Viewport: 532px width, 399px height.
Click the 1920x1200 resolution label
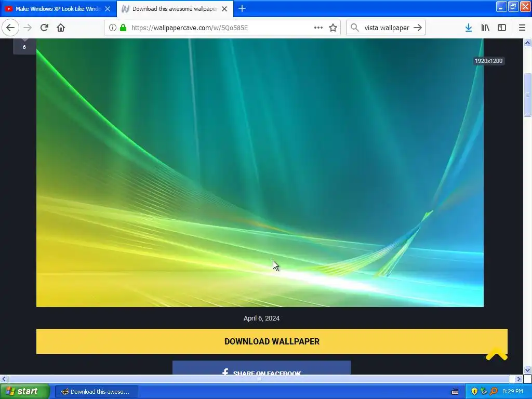pos(488,61)
